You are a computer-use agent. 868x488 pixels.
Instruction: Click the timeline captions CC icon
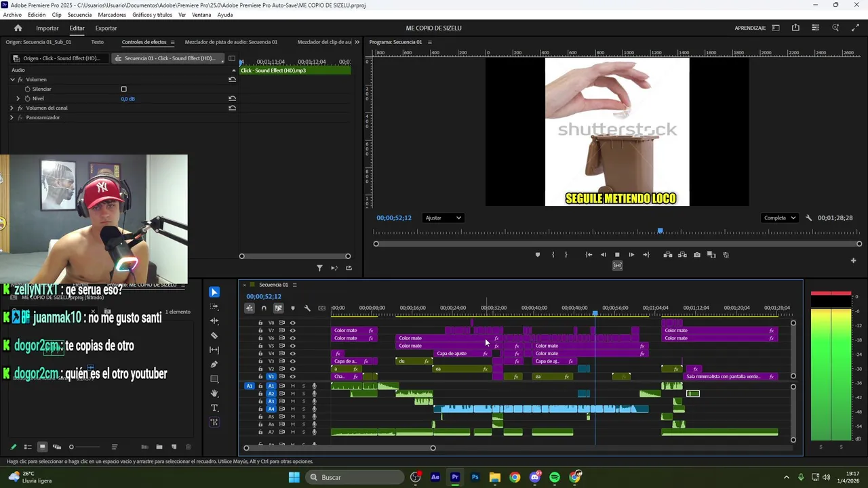(321, 308)
